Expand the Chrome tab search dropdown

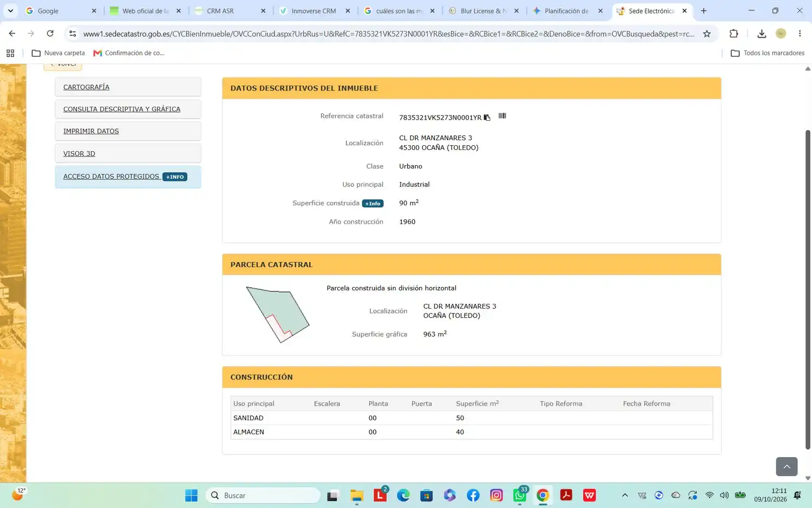pyautogui.click(x=10, y=11)
